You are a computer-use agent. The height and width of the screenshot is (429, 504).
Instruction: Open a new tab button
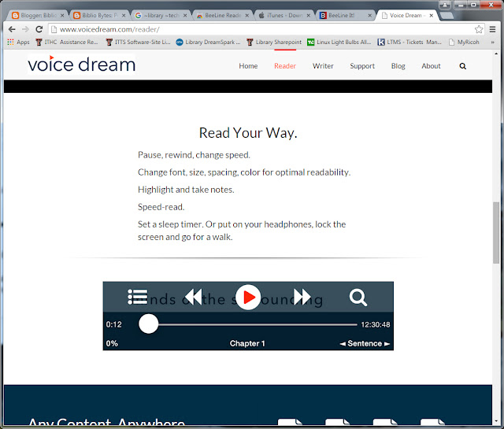click(447, 16)
